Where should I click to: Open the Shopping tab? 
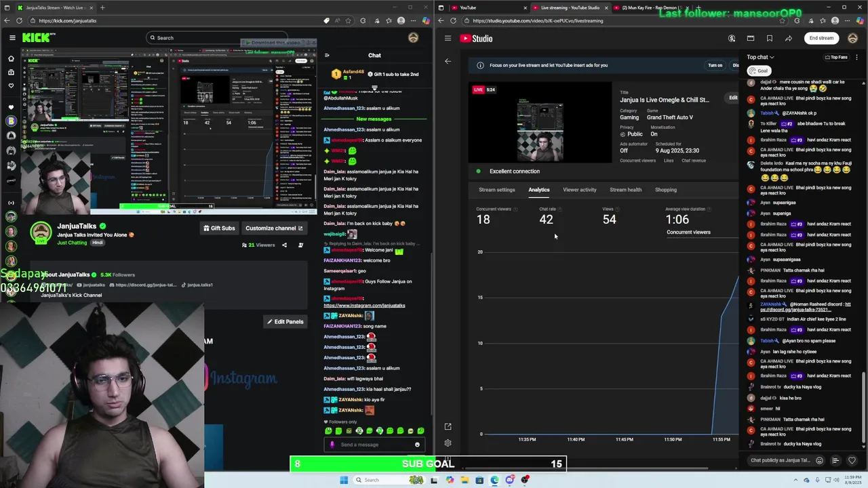666,190
